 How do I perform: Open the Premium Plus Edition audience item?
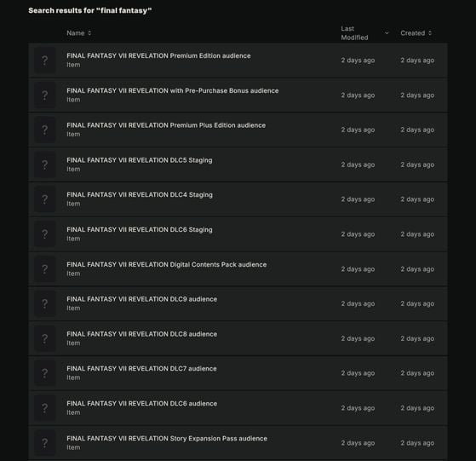point(166,125)
